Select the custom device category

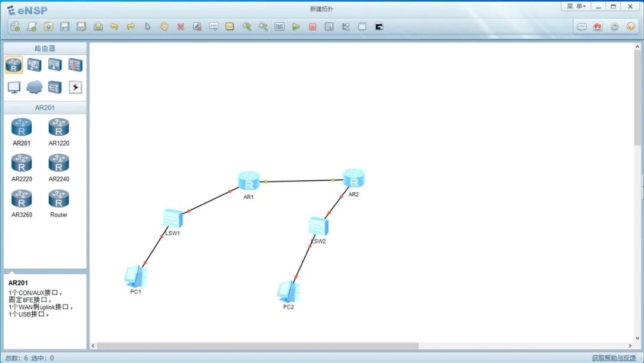[x=55, y=87]
